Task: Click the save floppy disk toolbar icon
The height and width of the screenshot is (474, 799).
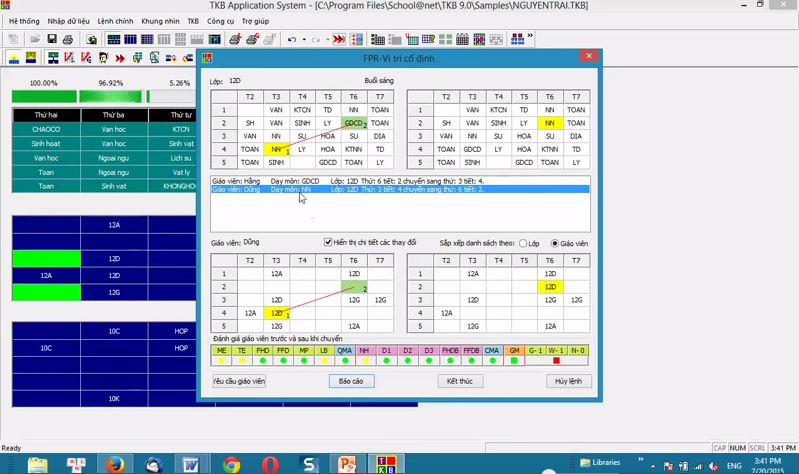Action: click(51, 39)
